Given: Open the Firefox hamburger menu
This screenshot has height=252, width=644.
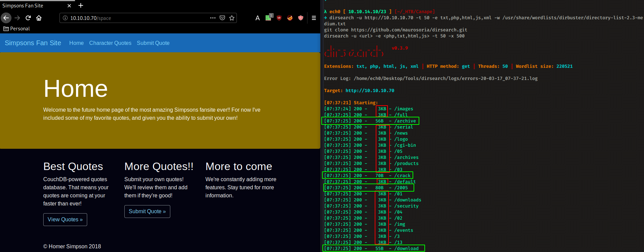Looking at the screenshot, I should [314, 18].
